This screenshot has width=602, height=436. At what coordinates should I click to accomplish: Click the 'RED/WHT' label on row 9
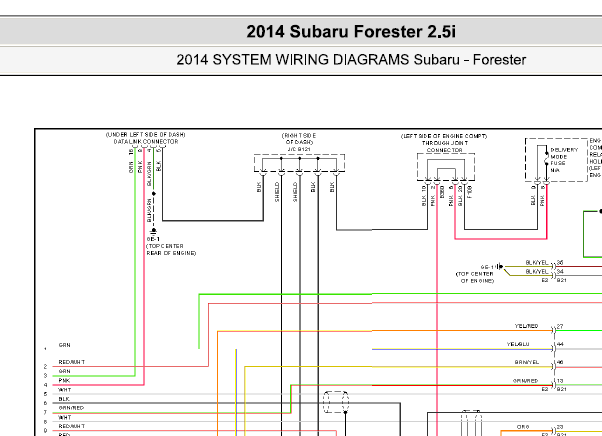pos(72,426)
